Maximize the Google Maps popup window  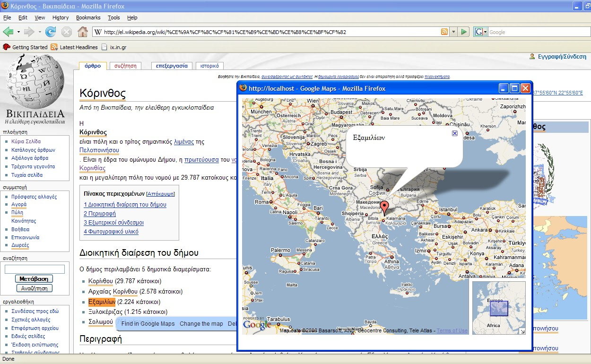[514, 88]
